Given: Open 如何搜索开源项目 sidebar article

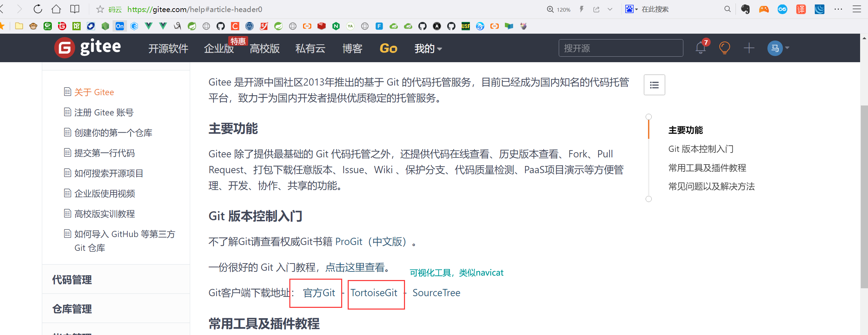Looking at the screenshot, I should pos(109,173).
